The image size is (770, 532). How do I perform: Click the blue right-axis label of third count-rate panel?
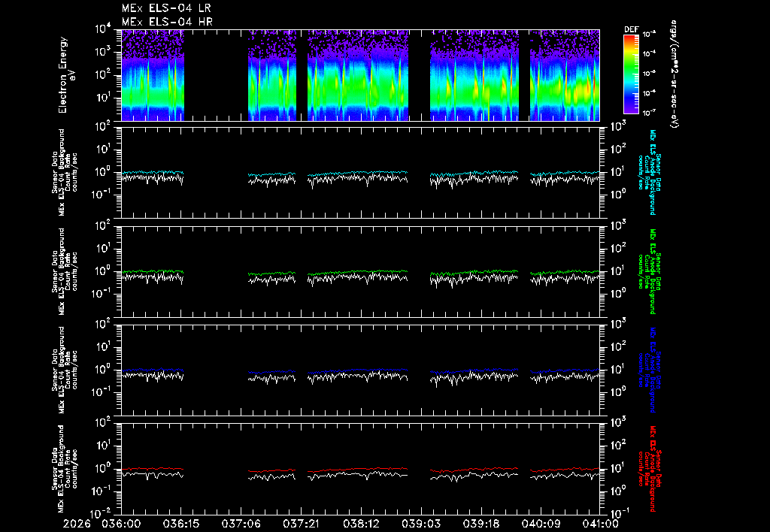point(649,370)
